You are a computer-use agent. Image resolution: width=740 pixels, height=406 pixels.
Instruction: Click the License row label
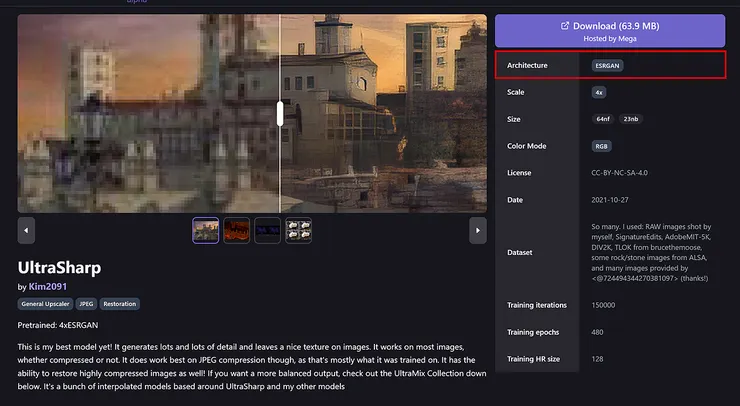519,173
